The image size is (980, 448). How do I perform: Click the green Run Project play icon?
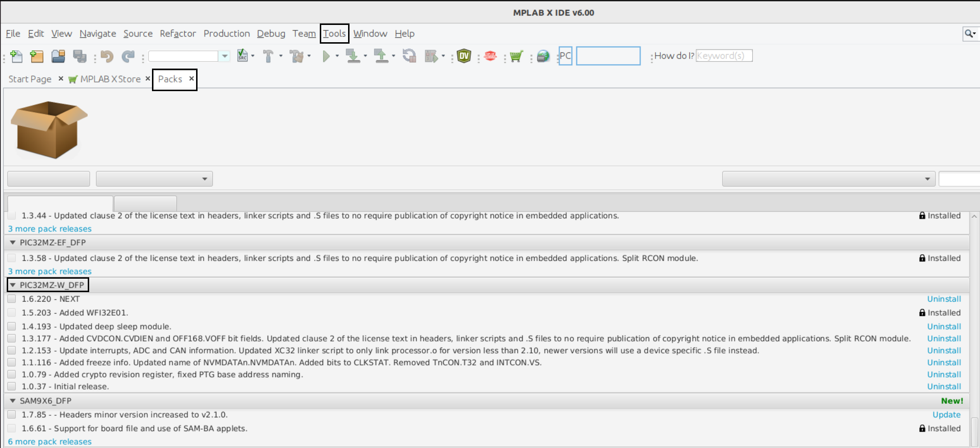click(326, 56)
